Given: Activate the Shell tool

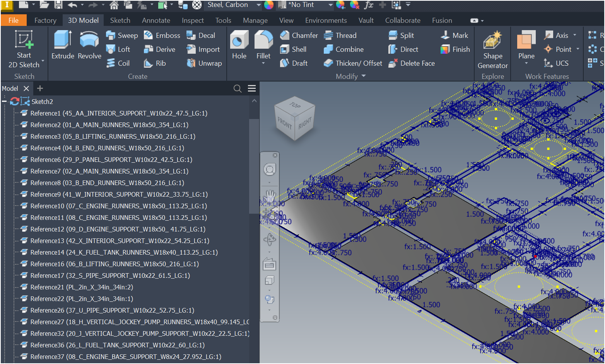Looking at the screenshot, I should (x=295, y=49).
